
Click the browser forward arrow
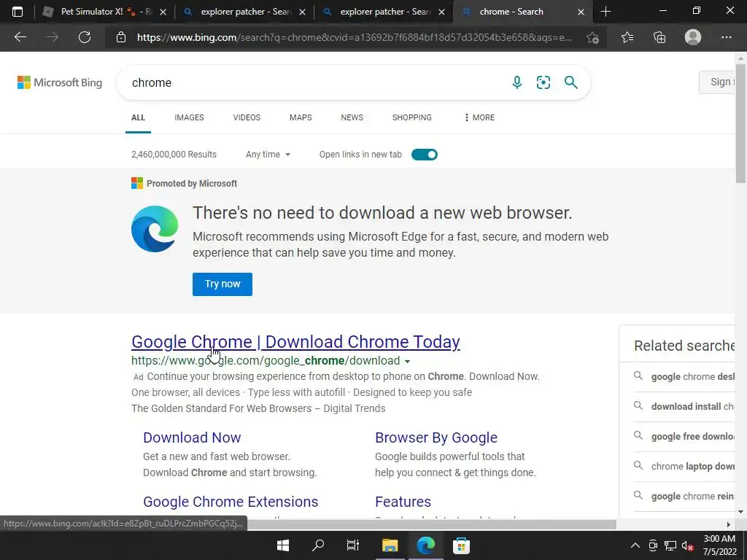click(53, 37)
